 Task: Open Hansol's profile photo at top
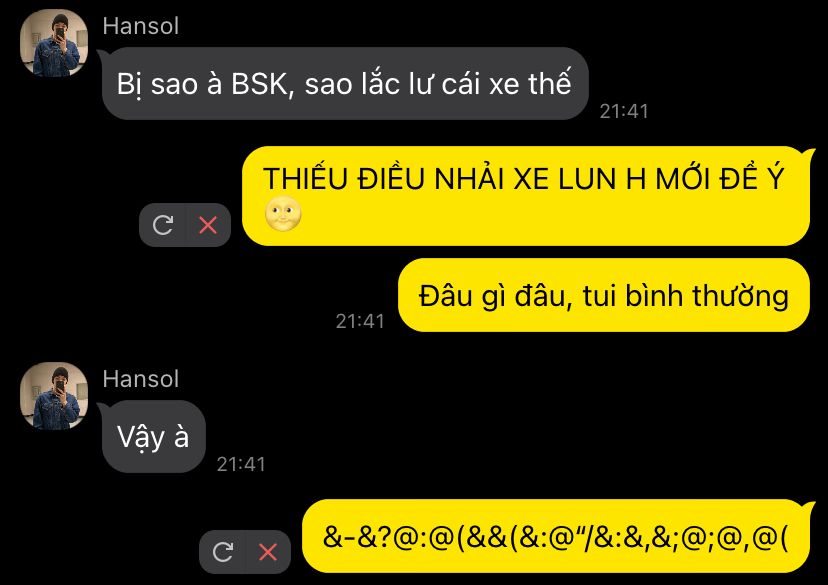point(54,43)
